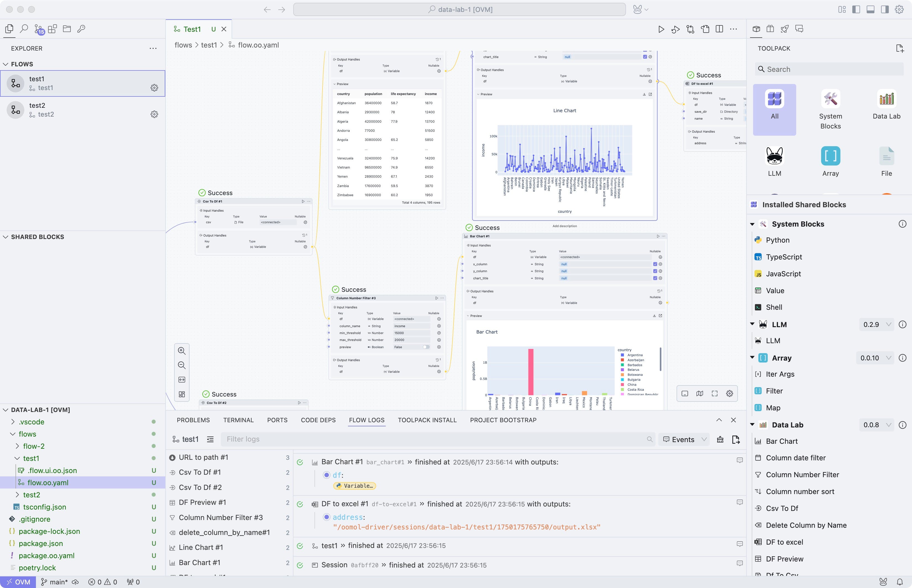Run the flow with the play icon
The width and height of the screenshot is (912, 588).
(x=661, y=29)
